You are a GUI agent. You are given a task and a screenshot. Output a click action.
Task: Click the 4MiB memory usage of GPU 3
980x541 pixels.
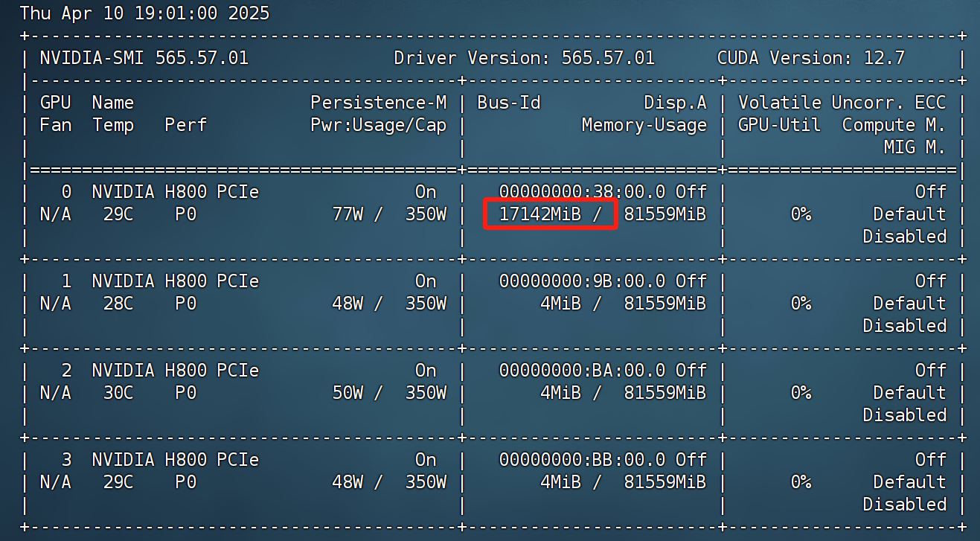(x=561, y=482)
